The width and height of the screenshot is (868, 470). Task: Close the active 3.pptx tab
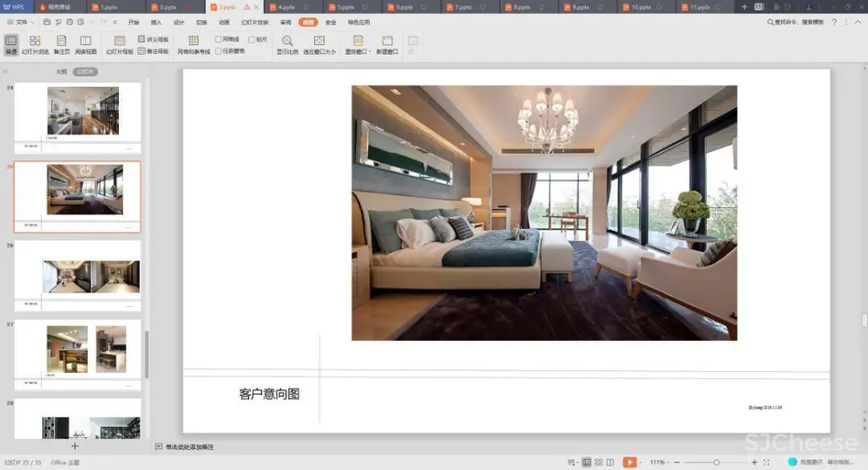[x=256, y=7]
